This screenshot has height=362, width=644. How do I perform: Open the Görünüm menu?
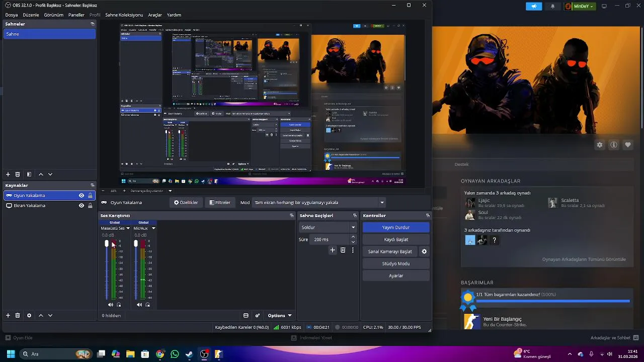(x=54, y=15)
